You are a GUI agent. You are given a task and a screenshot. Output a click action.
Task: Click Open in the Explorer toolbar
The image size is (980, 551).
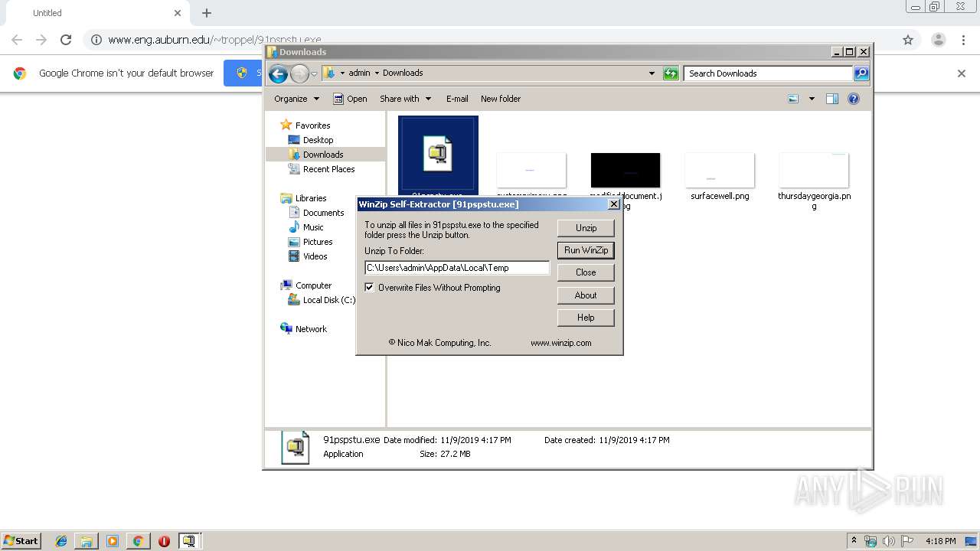(350, 99)
